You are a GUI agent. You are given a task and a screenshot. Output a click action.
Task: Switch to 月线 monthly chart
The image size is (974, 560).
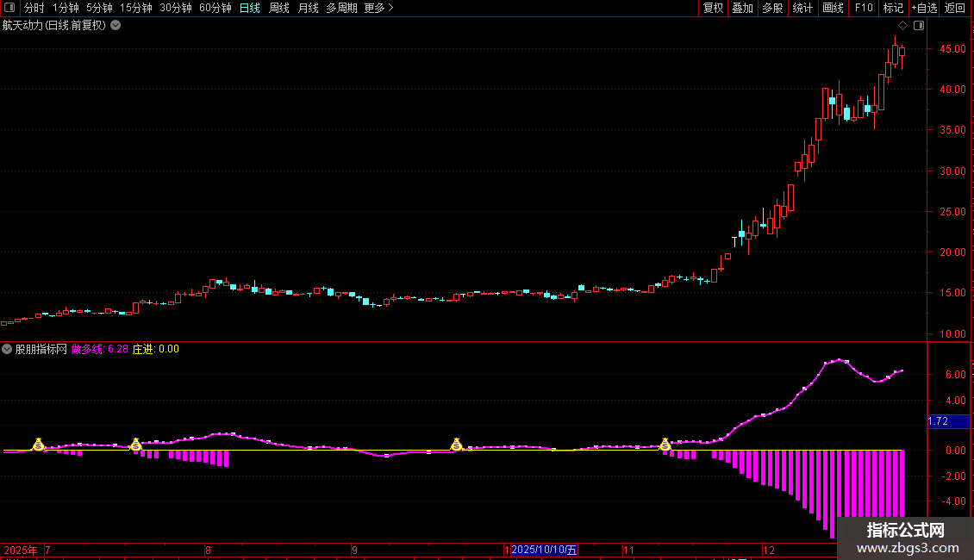pyautogui.click(x=308, y=8)
